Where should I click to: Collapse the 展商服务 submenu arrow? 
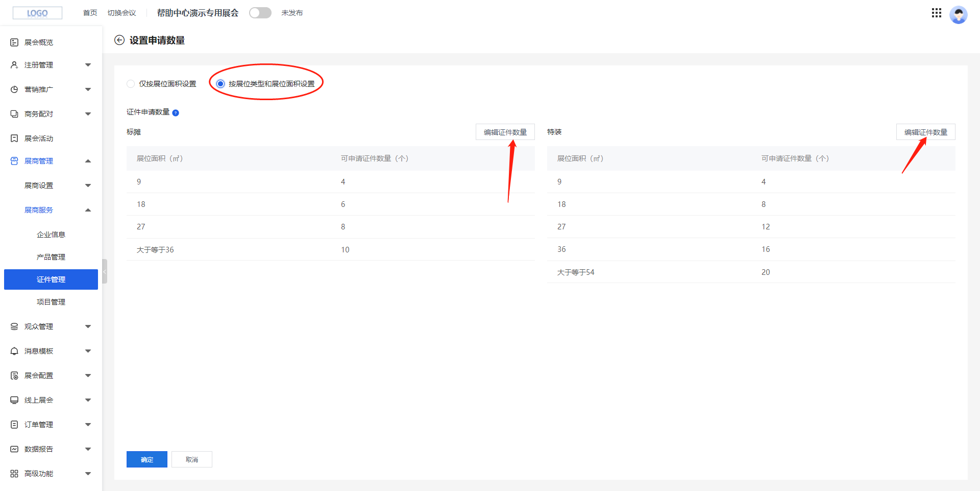click(88, 210)
